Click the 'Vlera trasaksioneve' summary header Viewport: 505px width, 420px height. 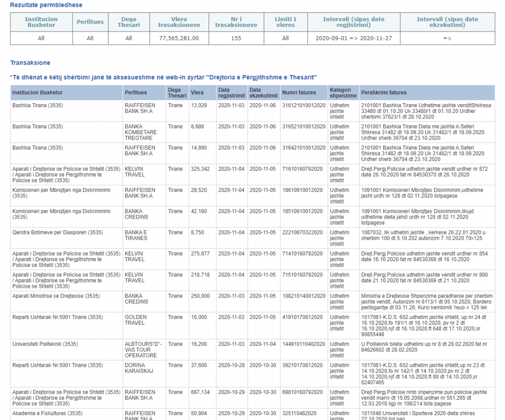click(179, 22)
